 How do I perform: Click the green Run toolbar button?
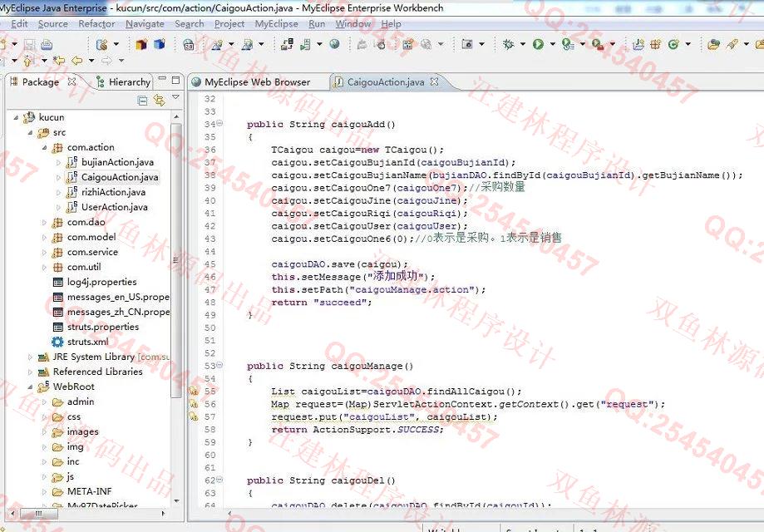click(x=538, y=44)
